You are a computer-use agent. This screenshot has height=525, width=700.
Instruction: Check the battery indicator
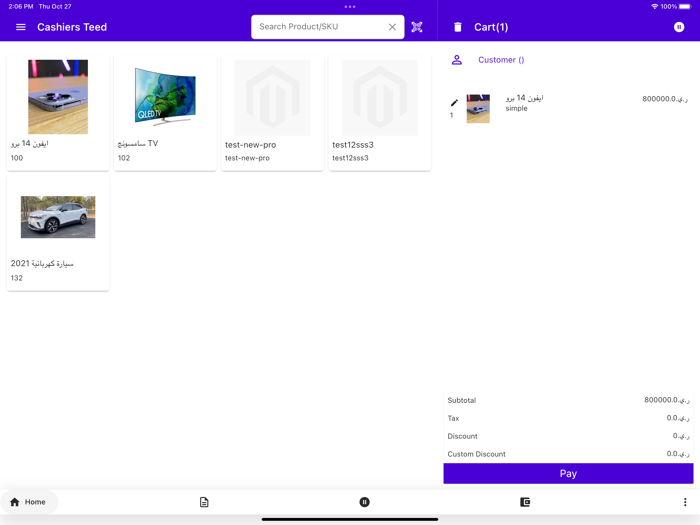[x=685, y=6]
